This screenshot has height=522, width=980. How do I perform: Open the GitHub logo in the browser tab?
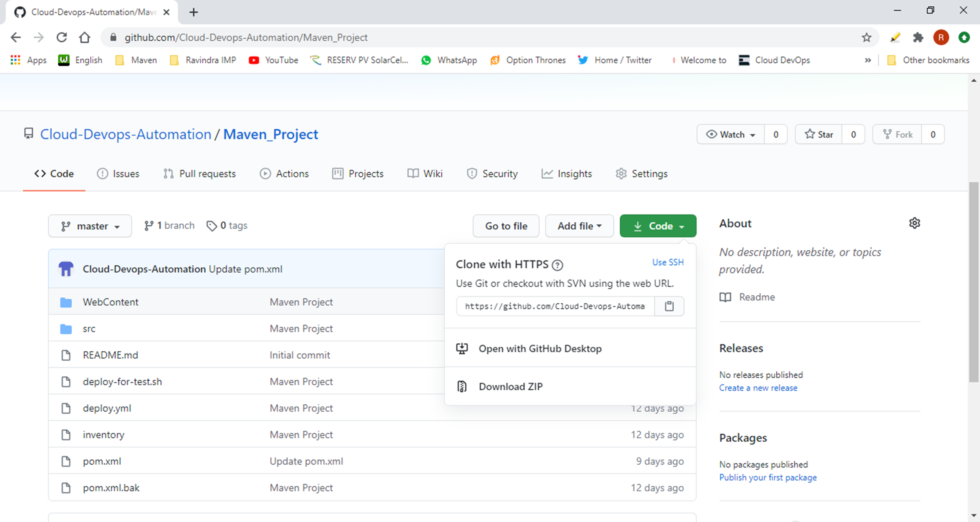click(20, 12)
